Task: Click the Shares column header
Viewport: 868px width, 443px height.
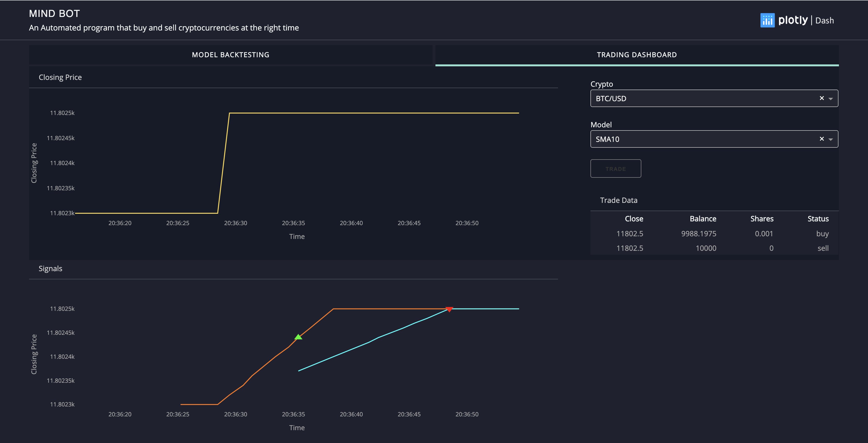Action: [x=762, y=219]
